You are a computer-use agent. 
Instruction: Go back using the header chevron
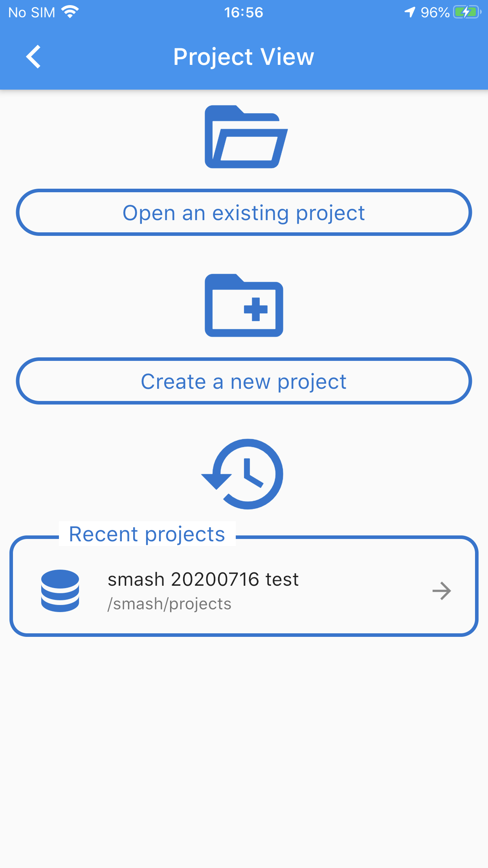[x=33, y=57]
